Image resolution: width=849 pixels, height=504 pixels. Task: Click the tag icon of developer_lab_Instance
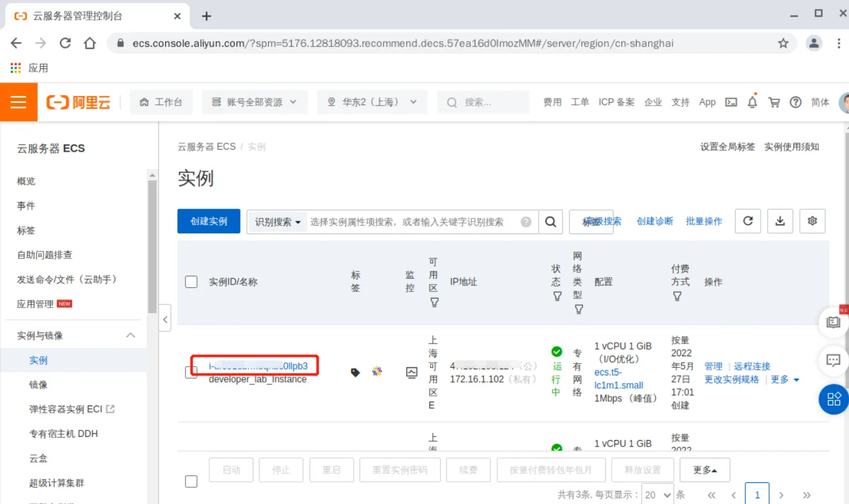click(x=356, y=372)
